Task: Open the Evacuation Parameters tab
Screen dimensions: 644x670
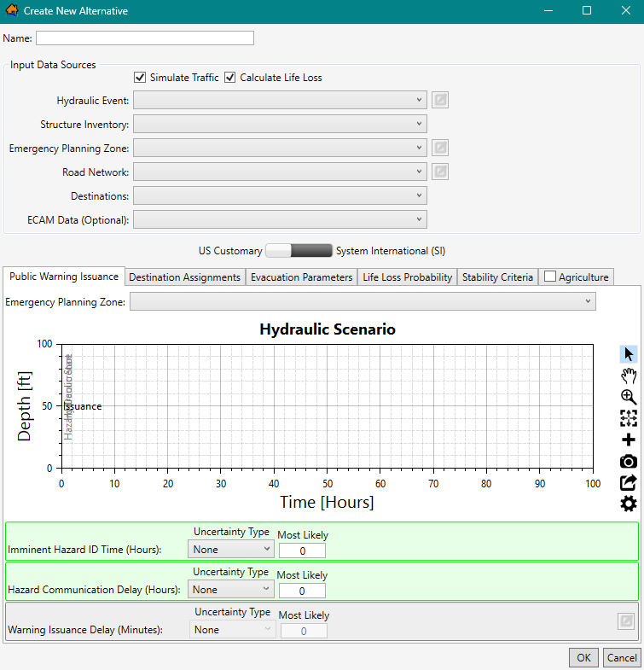Action: point(301,277)
